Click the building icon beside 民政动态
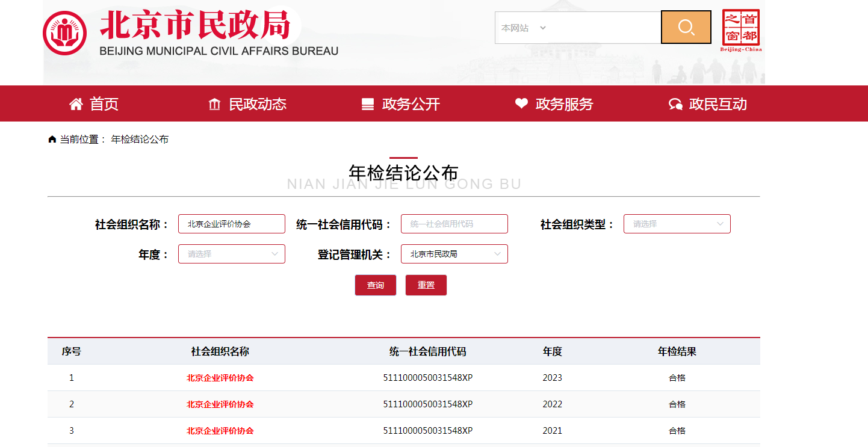 point(214,104)
